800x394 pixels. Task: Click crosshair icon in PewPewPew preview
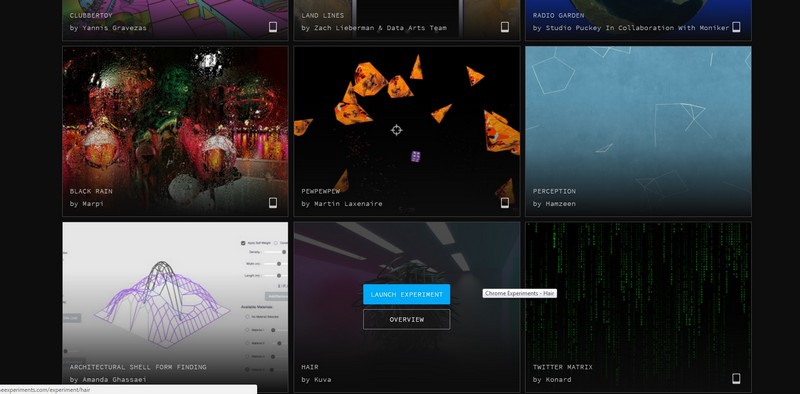click(x=396, y=130)
